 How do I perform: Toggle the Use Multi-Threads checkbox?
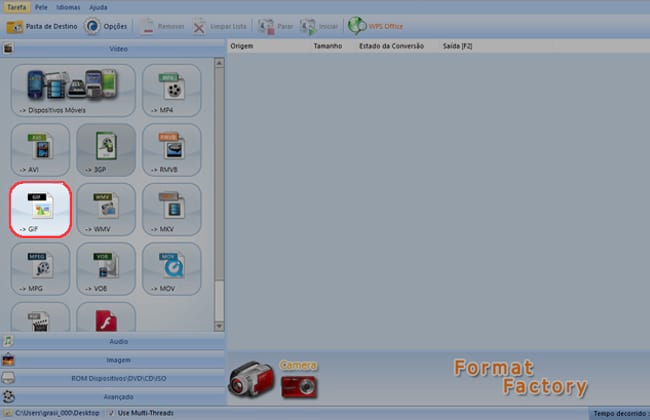pyautogui.click(x=112, y=413)
